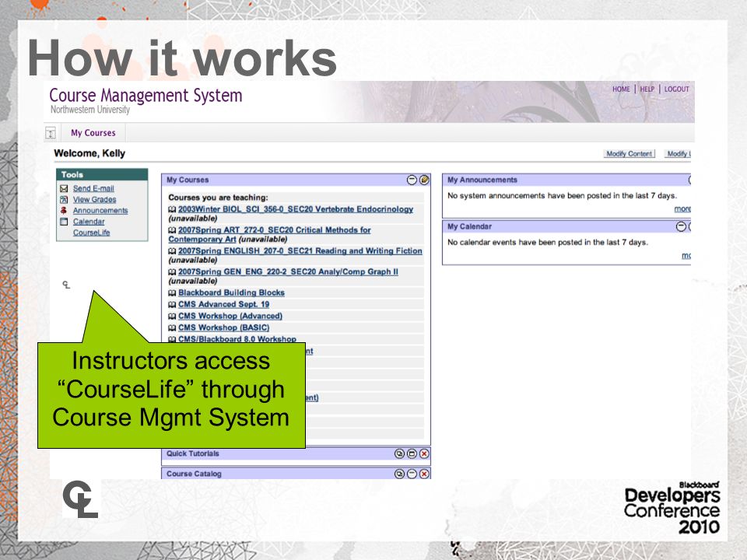Open 2007Spring ART Critical Methods course
Viewport: 747px width, 560px height.
(275, 230)
